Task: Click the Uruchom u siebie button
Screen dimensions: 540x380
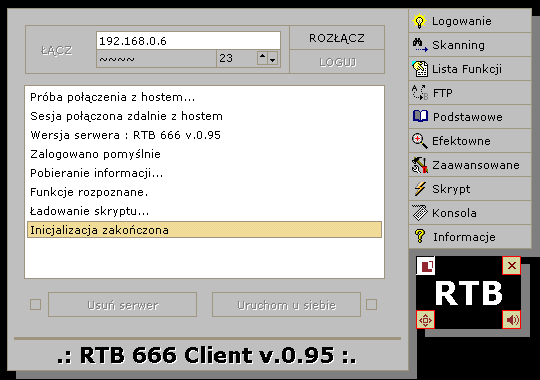Action: click(287, 305)
